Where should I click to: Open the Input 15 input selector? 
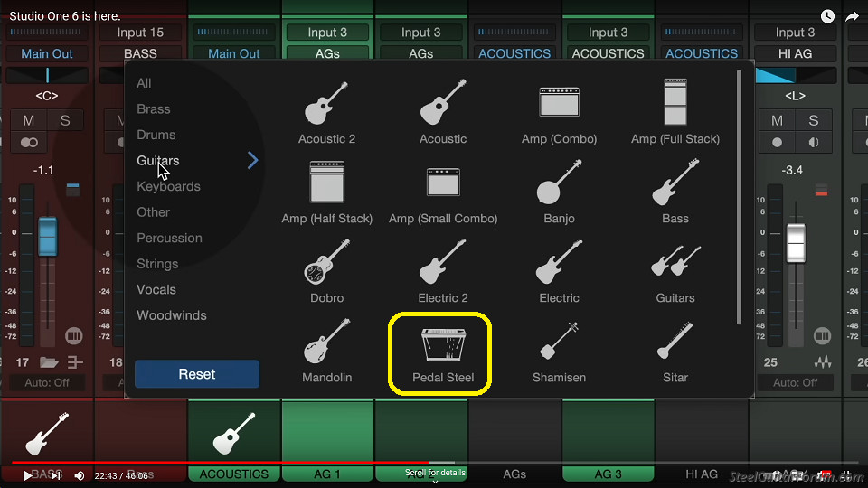tap(140, 33)
